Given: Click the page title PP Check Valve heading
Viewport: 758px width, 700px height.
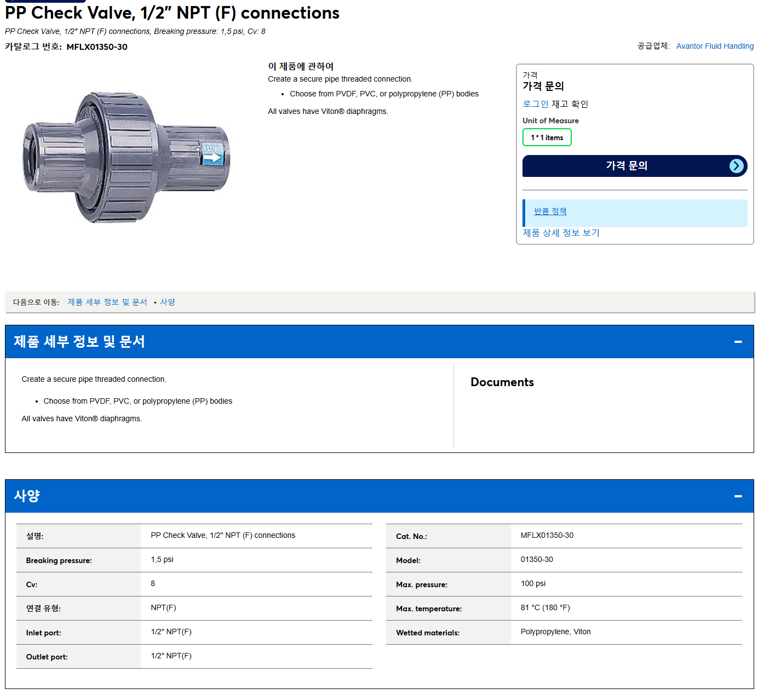Looking at the screenshot, I should pyautogui.click(x=172, y=13).
